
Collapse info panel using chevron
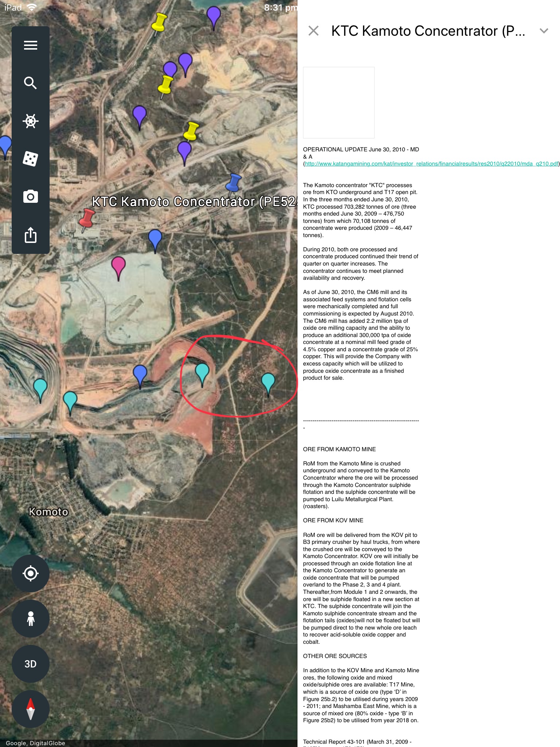click(x=544, y=31)
